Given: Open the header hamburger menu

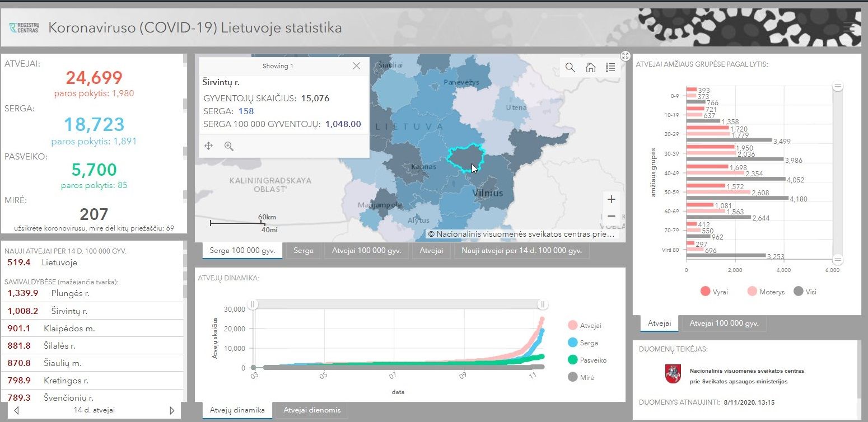Looking at the screenshot, I should [850, 27].
